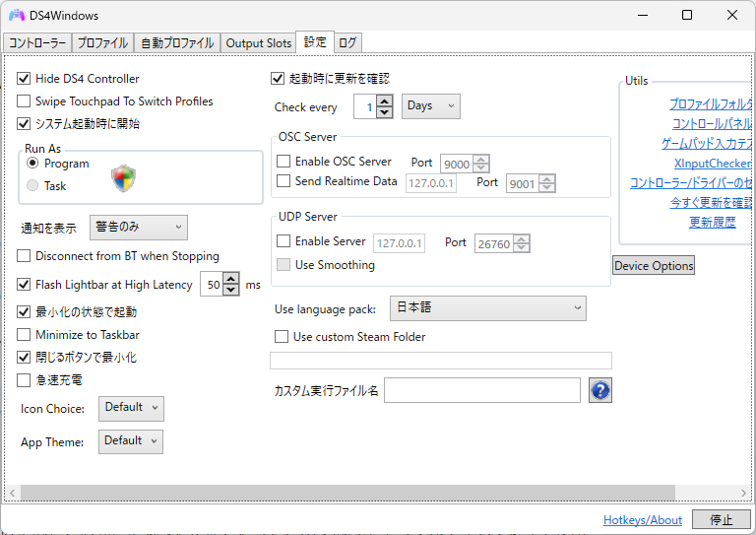
Task: Click the 停止 button
Action: (721, 519)
